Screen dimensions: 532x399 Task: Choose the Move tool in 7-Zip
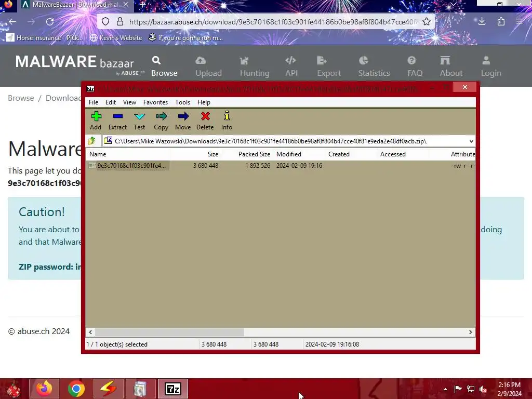(x=183, y=121)
